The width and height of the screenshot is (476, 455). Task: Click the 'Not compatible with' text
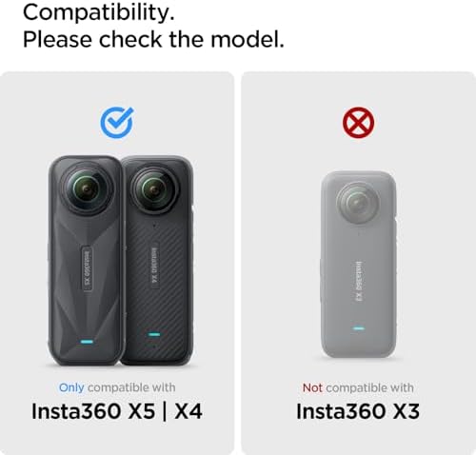tap(358, 387)
